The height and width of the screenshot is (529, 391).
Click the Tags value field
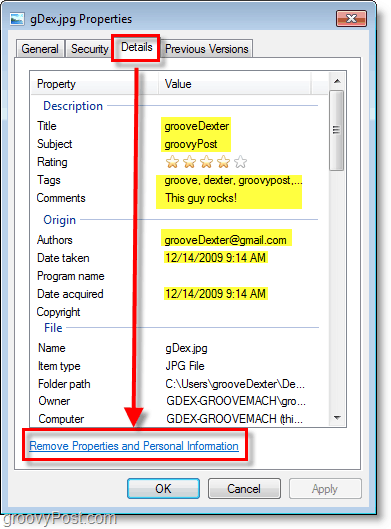point(233,180)
